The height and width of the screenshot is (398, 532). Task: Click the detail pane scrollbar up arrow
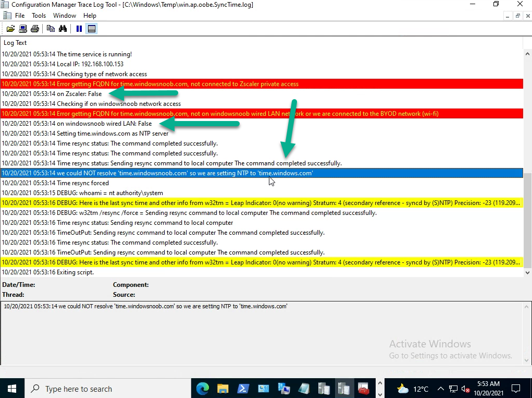(527, 307)
